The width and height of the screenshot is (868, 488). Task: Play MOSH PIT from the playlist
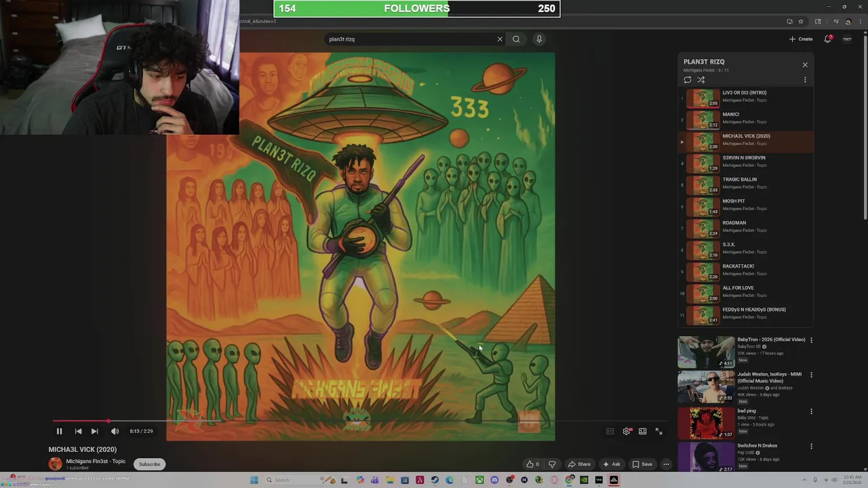pyautogui.click(x=746, y=207)
